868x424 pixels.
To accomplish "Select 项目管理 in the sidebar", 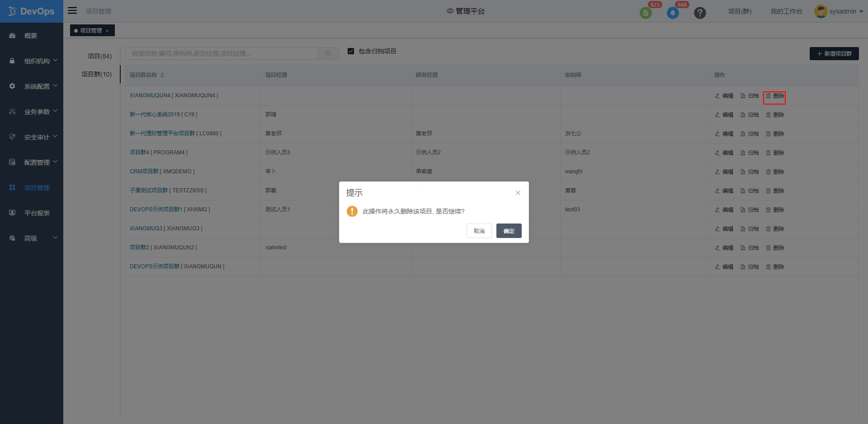I will tap(32, 187).
